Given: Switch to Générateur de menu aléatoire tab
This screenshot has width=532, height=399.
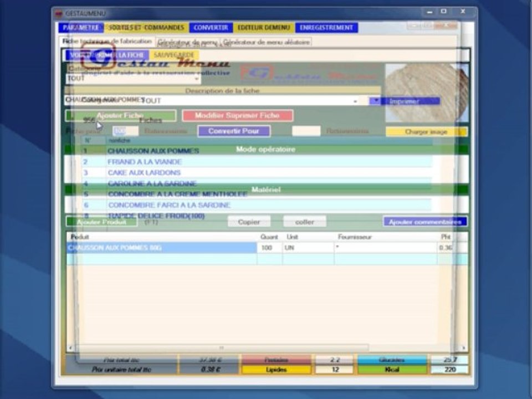Looking at the screenshot, I should (x=267, y=43).
